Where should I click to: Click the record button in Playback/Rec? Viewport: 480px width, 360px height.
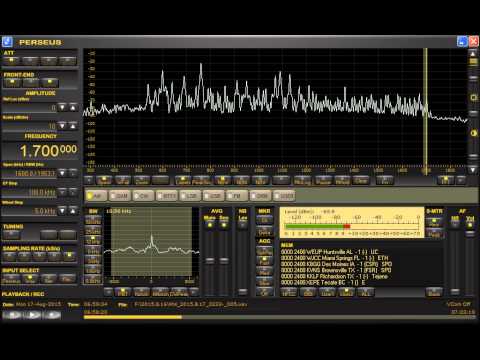pos(52,315)
